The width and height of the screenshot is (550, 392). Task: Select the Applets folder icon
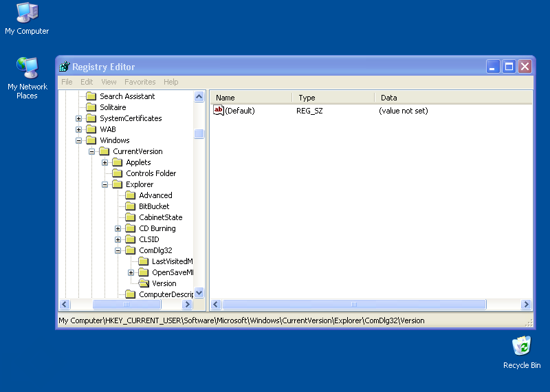coord(117,162)
